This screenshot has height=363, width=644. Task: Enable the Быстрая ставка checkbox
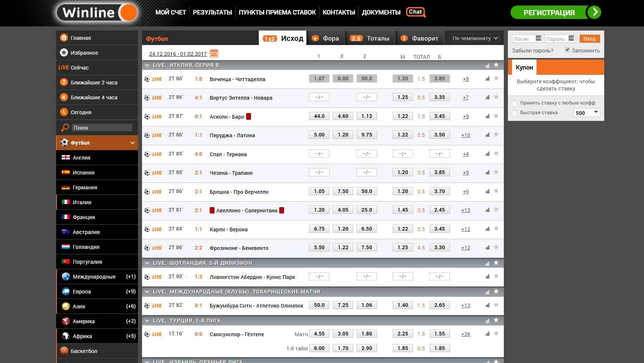pyautogui.click(x=515, y=113)
